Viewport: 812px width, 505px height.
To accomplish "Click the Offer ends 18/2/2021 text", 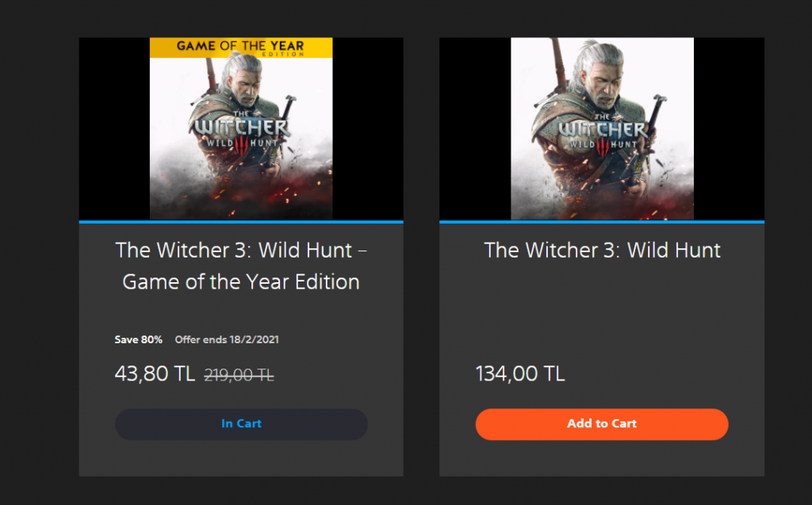I will tap(227, 340).
